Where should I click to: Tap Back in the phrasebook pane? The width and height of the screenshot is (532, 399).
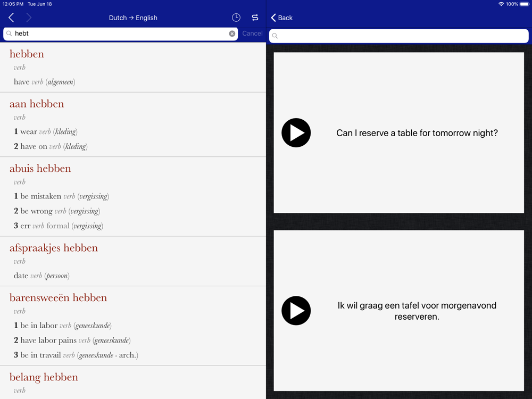pos(282,18)
